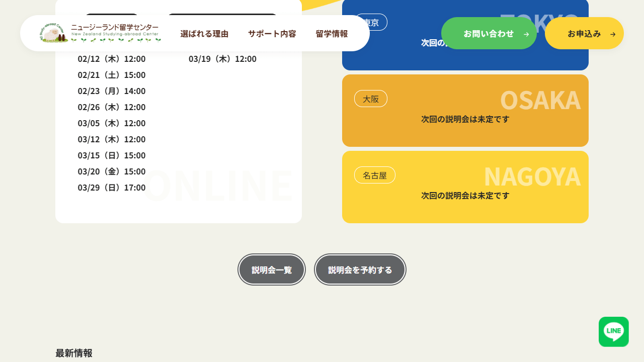Select the 名古屋 location tag
The height and width of the screenshot is (362, 644).
coord(375,175)
